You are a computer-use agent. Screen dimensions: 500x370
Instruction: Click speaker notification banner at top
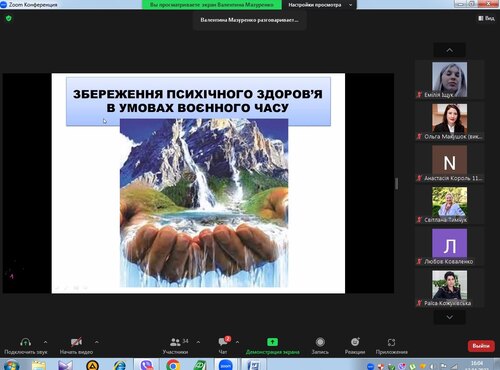click(250, 20)
